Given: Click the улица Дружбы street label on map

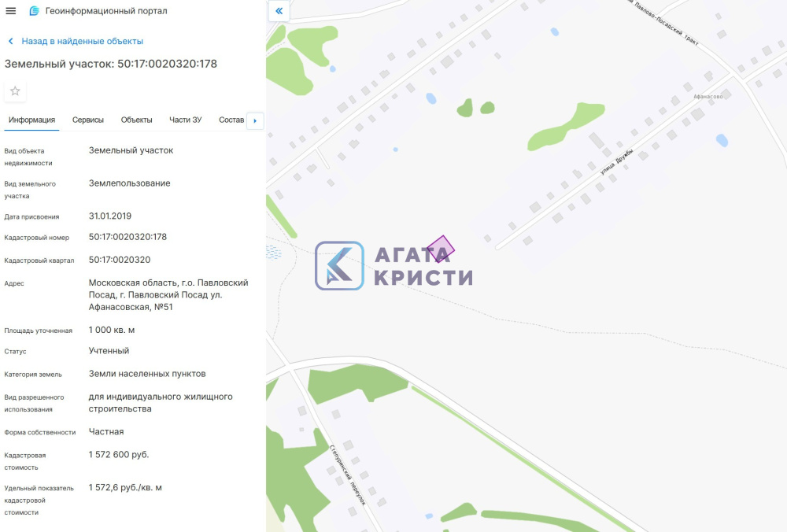Looking at the screenshot, I should [615, 157].
